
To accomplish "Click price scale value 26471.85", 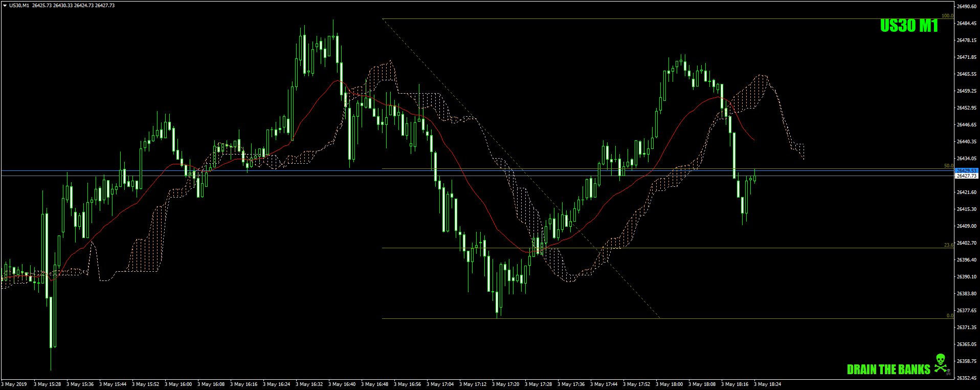I will [967, 57].
